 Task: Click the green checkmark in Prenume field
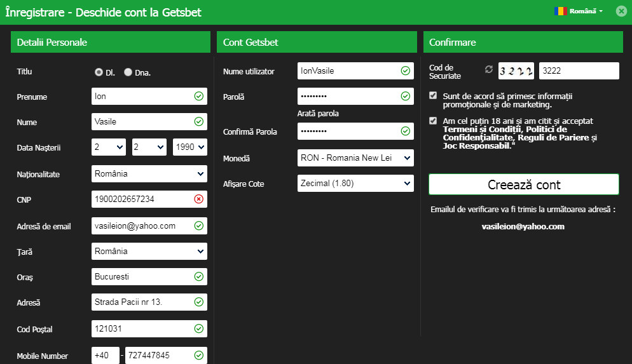[x=199, y=96]
